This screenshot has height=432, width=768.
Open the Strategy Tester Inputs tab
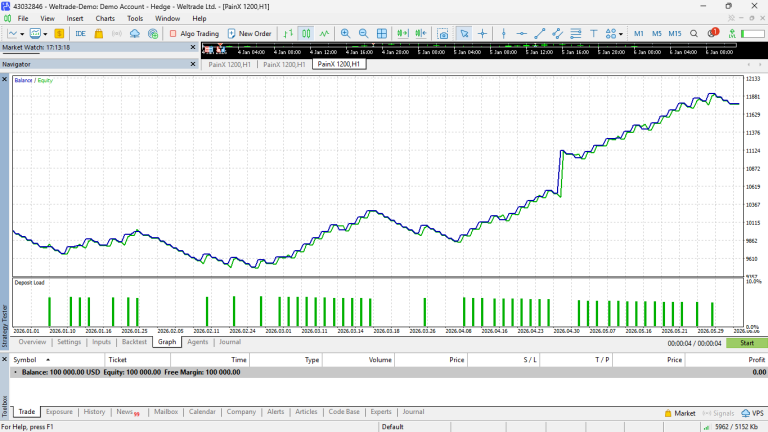click(x=101, y=342)
